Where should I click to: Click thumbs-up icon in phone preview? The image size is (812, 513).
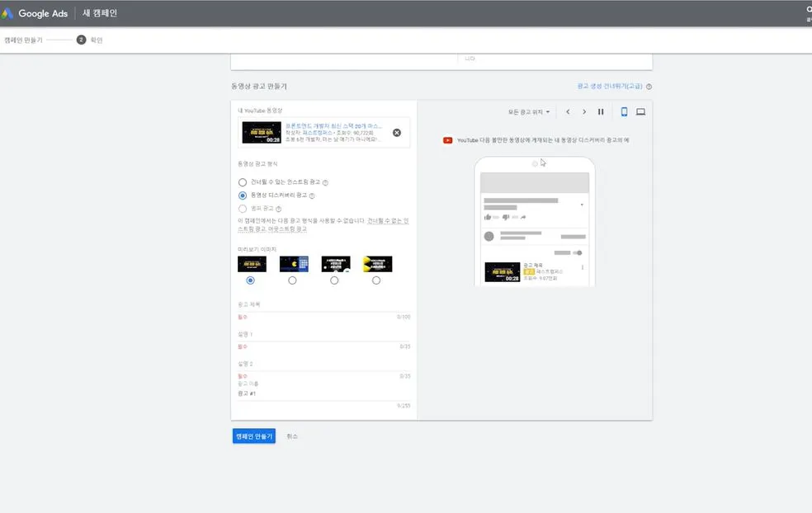pyautogui.click(x=488, y=217)
